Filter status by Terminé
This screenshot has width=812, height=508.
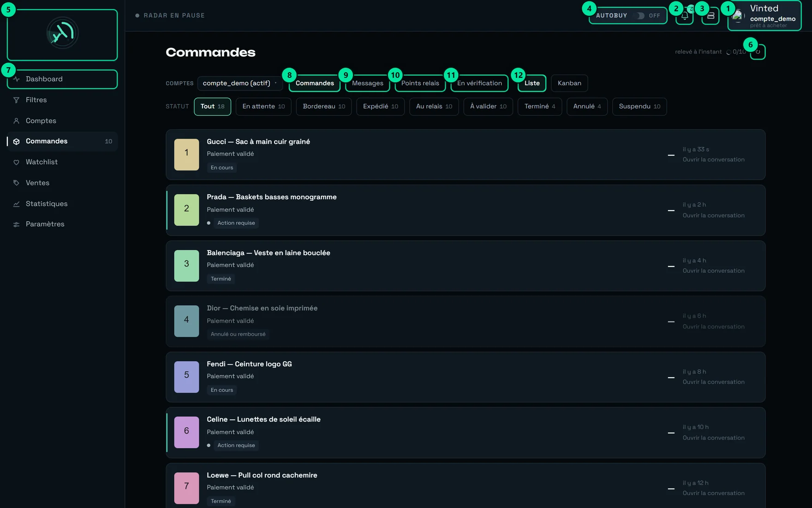pos(540,107)
